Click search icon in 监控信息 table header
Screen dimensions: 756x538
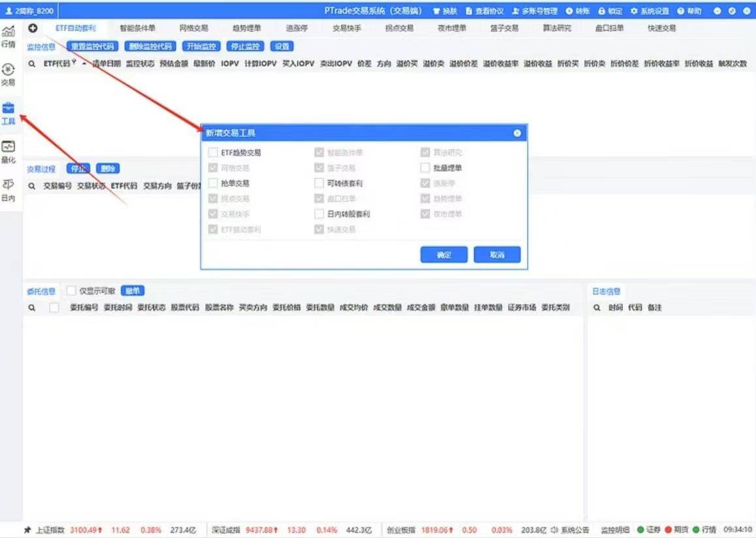[x=32, y=63]
